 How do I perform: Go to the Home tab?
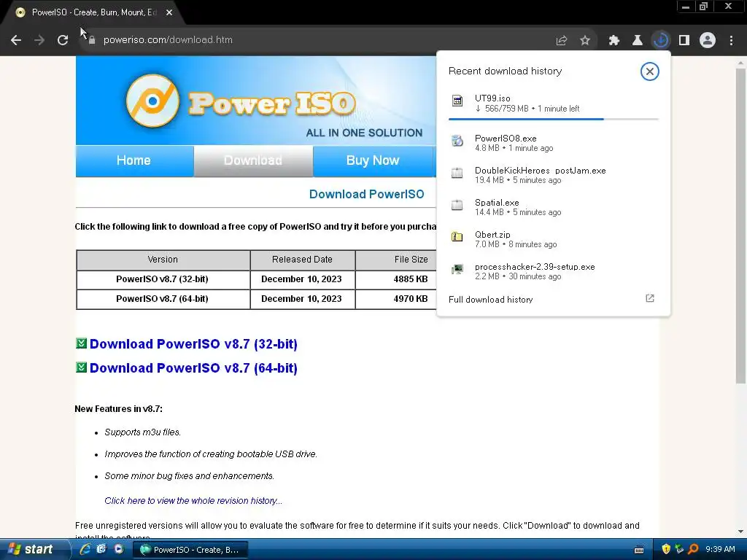pyautogui.click(x=134, y=161)
